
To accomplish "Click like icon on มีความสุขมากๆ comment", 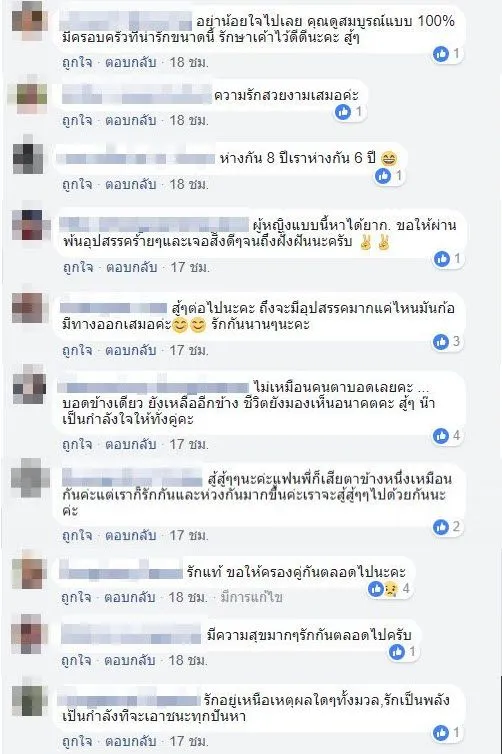I will [397, 652].
